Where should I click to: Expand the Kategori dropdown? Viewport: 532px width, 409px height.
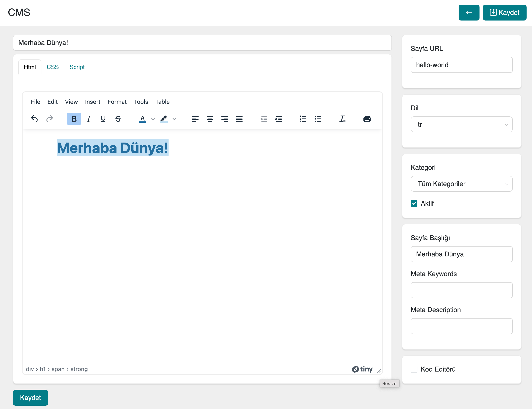[x=461, y=184]
